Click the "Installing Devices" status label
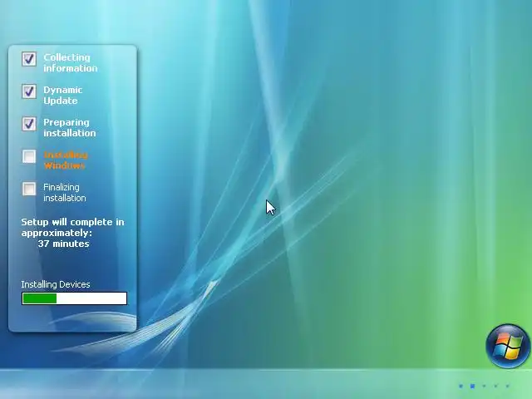The image size is (532, 399). (x=56, y=284)
